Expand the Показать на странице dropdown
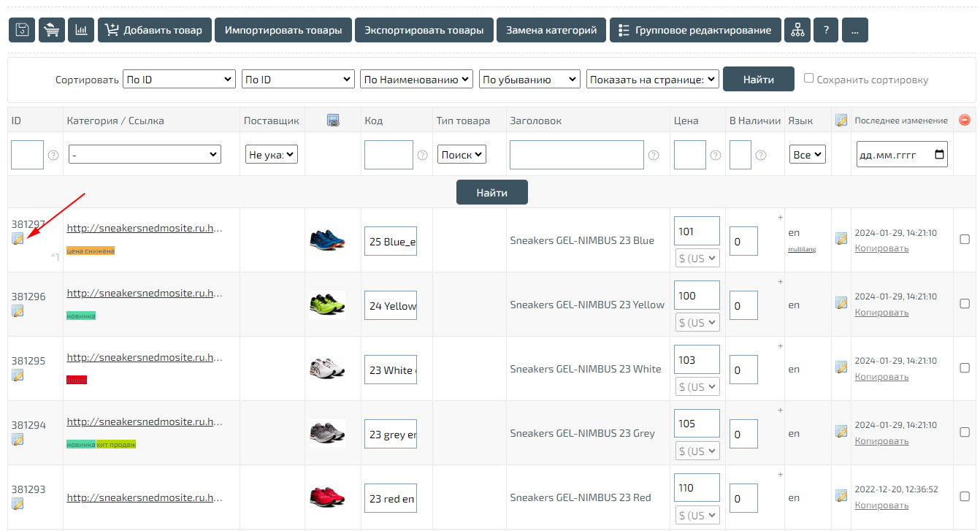The image size is (980, 531). point(652,80)
